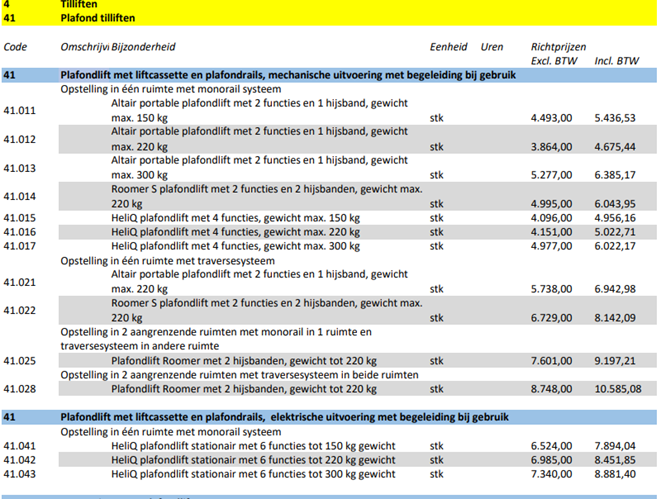Click price 10.585,08

[x=618, y=389]
